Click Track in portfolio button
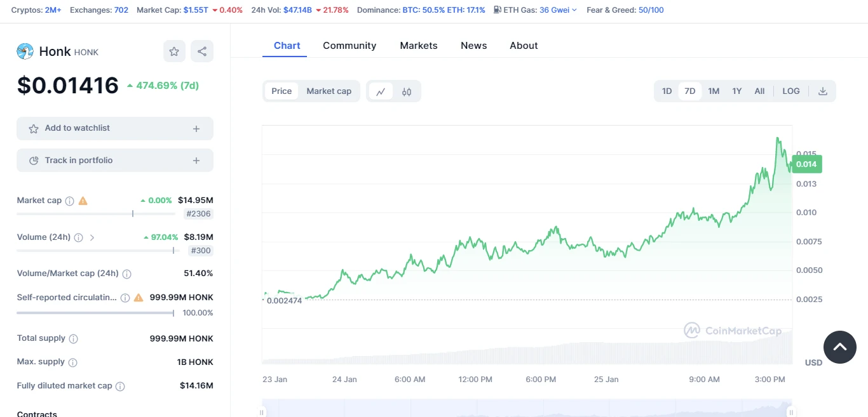Image resolution: width=868 pixels, height=417 pixels. point(115,161)
